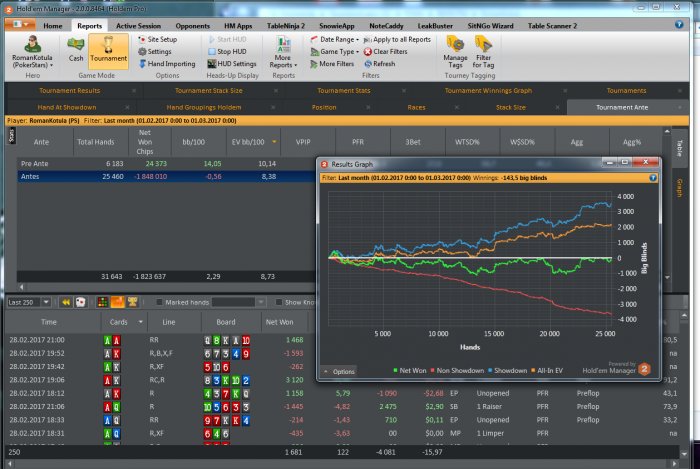Click the Tournament game mode icon

pos(108,49)
